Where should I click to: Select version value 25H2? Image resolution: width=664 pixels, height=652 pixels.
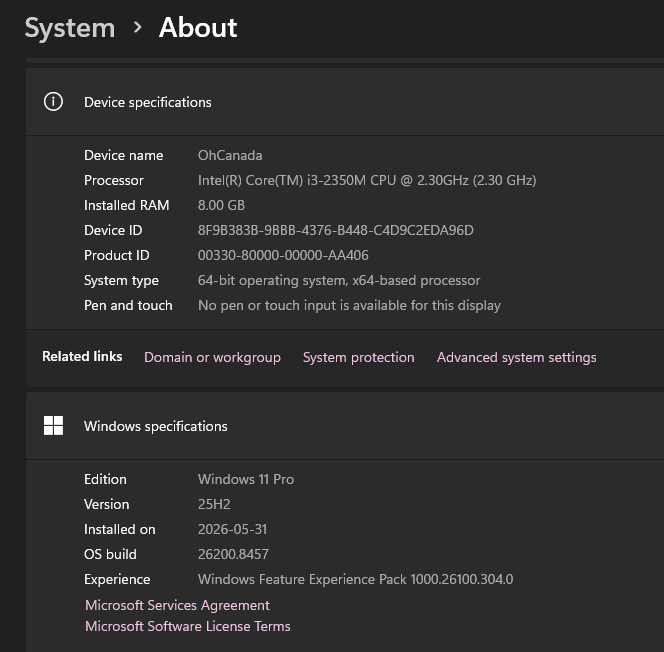214,504
